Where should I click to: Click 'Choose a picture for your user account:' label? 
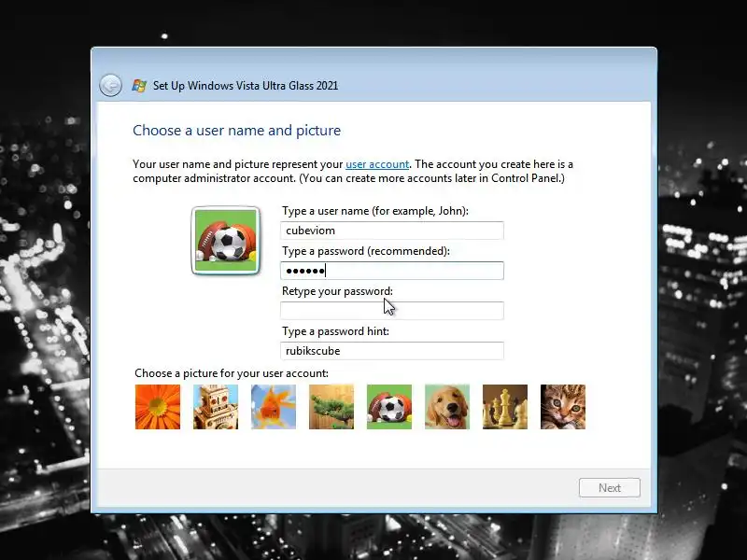click(232, 373)
